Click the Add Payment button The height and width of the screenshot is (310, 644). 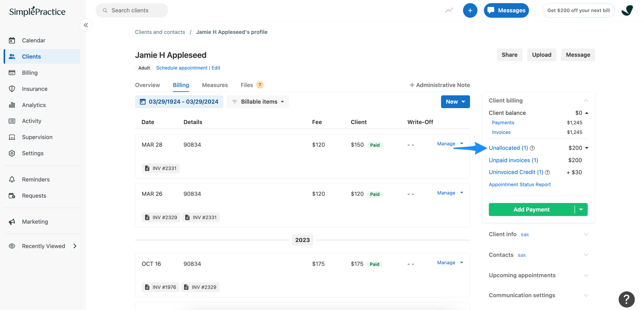[x=531, y=210]
